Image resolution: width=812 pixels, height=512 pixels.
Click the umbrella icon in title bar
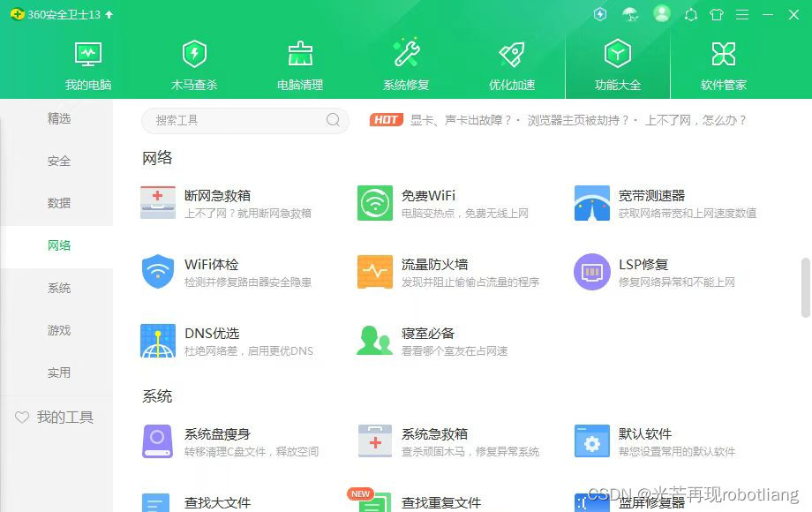click(x=630, y=14)
